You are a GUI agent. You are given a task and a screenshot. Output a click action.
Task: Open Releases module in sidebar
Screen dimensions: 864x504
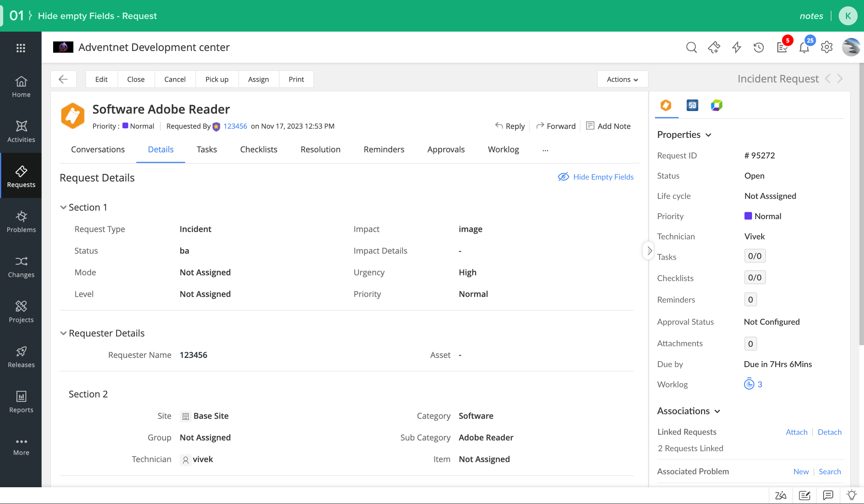21,357
